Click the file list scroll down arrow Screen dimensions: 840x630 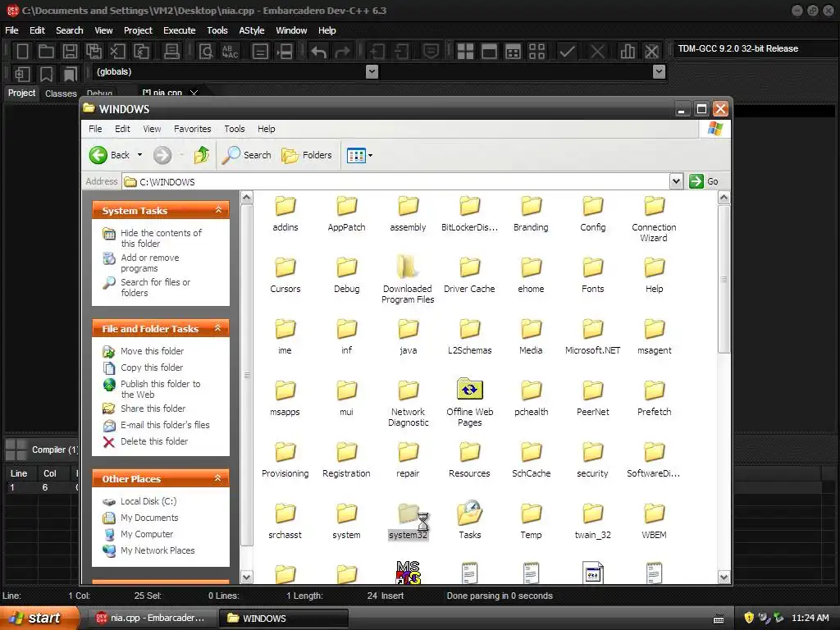tap(724, 577)
